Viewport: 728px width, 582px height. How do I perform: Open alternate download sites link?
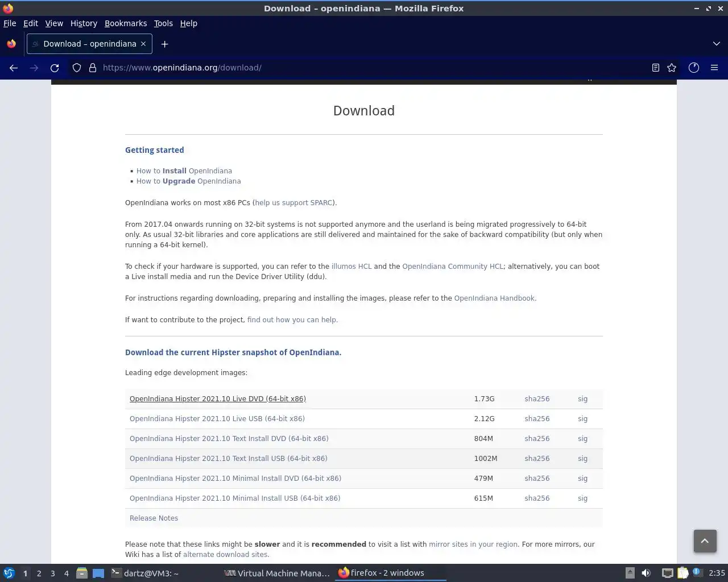[225, 554]
